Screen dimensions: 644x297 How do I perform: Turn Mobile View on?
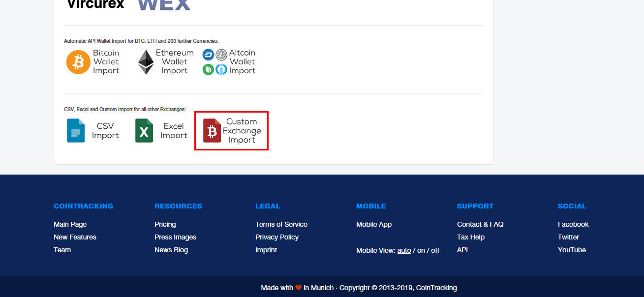[421, 250]
